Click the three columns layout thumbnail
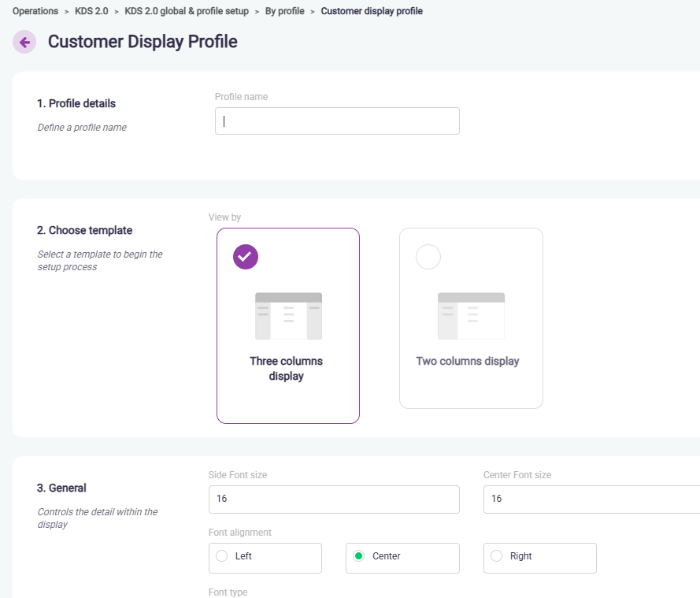 pyautogui.click(x=288, y=315)
